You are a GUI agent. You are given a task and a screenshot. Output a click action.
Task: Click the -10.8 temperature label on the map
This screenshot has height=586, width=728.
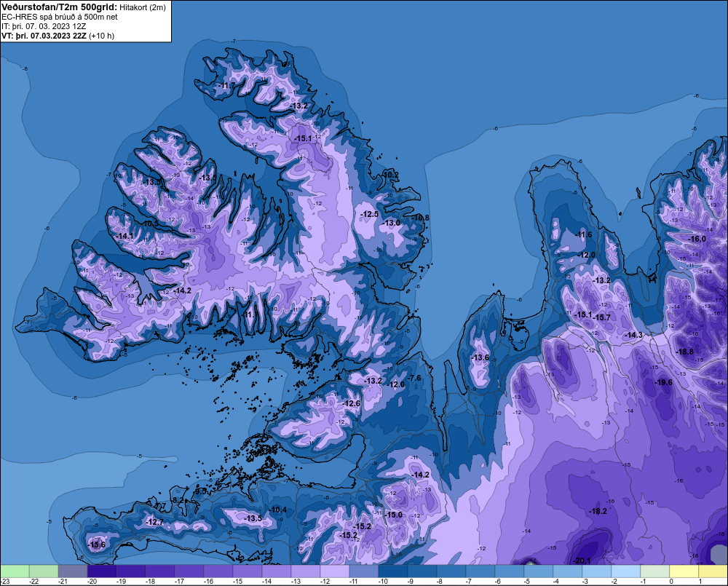[421, 218]
